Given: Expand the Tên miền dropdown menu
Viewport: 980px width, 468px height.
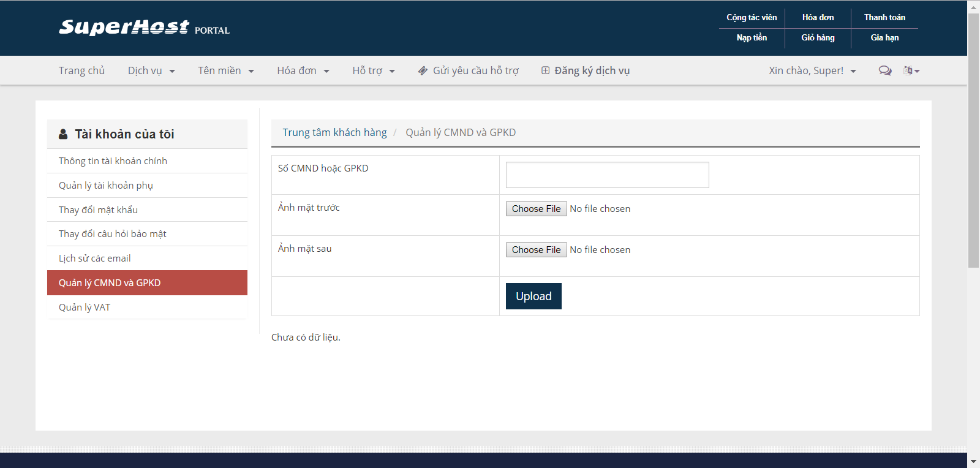Looking at the screenshot, I should 225,71.
